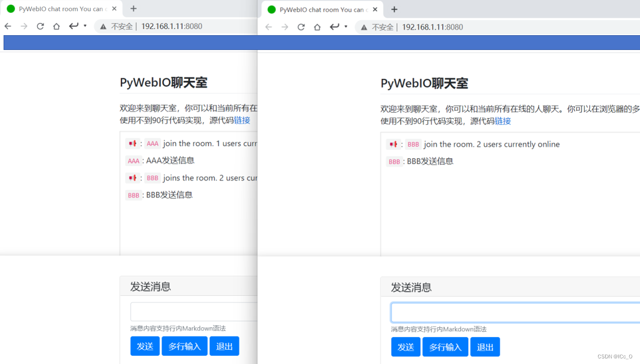
Task: Click Markdown syntax hint text in right window
Action: coord(439,329)
